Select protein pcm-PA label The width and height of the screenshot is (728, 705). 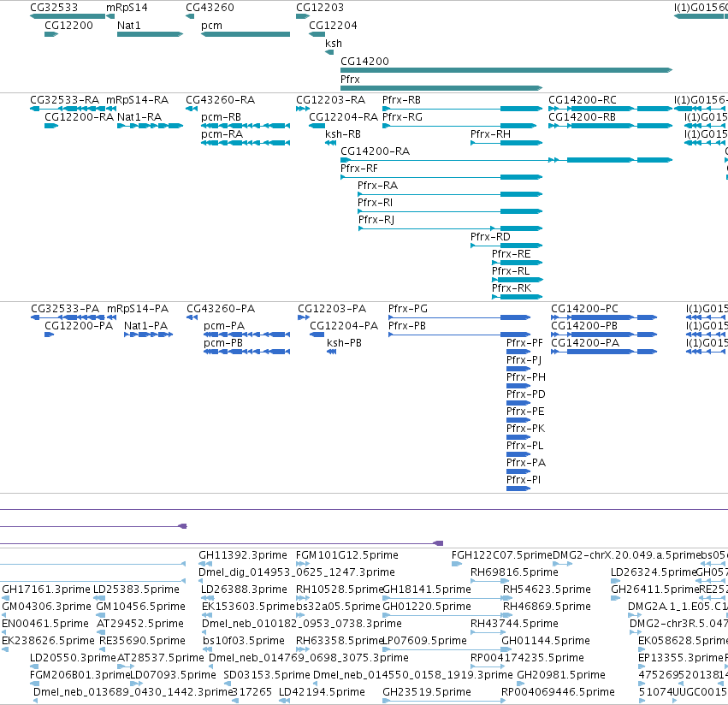click(224, 326)
